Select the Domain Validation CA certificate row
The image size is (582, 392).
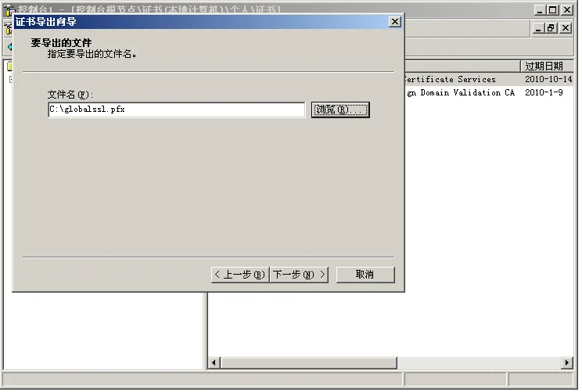489,92
